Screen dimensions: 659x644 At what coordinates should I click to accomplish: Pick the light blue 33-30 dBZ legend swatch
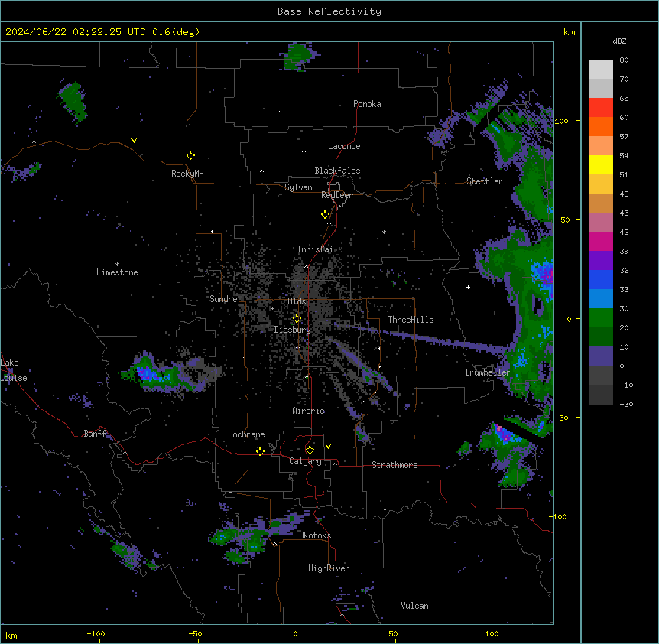click(601, 298)
